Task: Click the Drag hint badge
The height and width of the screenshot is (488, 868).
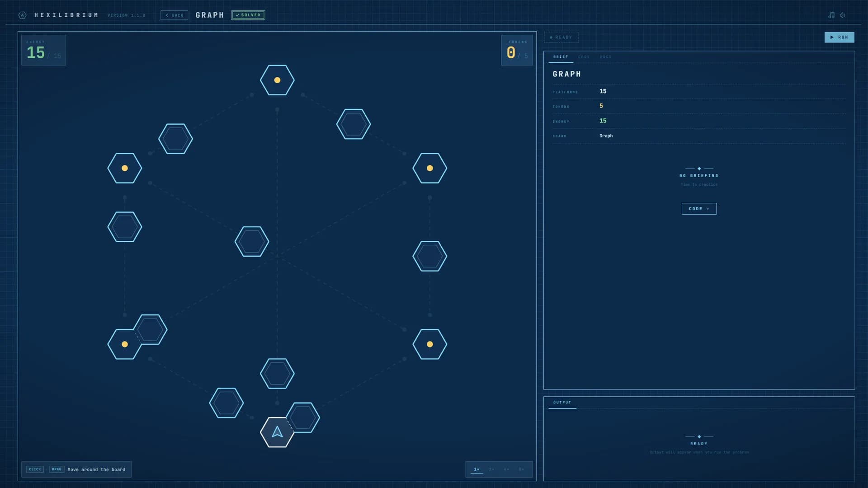Action: tap(57, 469)
